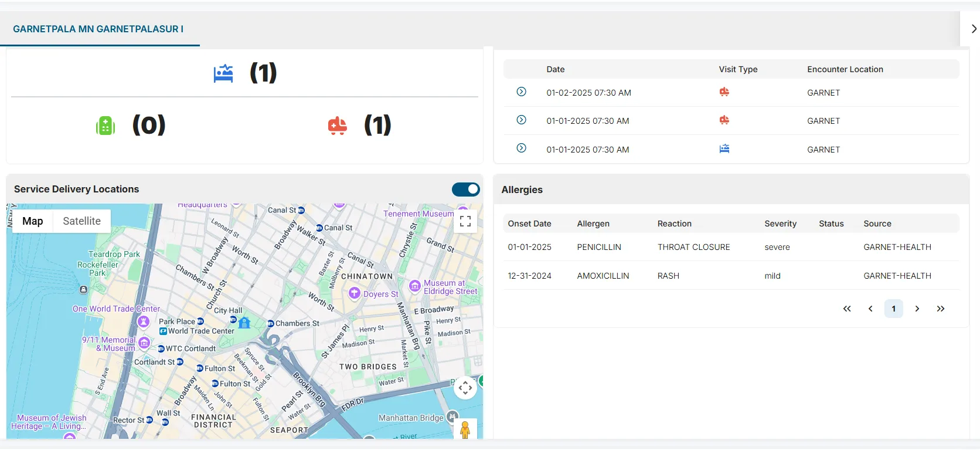Click the Encounter Location column header
Image resolution: width=980 pixels, height=450 pixels.
pos(845,69)
